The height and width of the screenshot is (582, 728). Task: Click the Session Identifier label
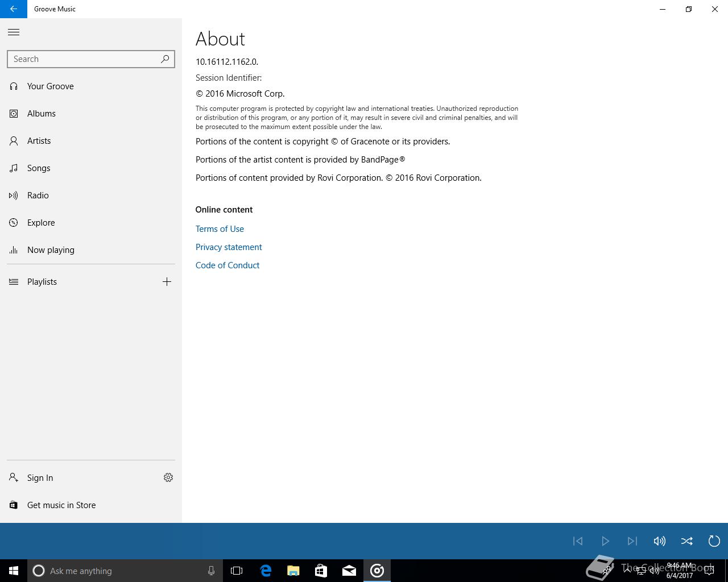coord(229,78)
